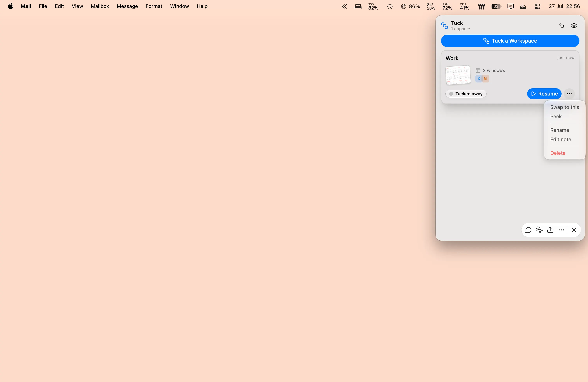
Task: Close the bottom floating toolbar
Action: click(x=574, y=230)
